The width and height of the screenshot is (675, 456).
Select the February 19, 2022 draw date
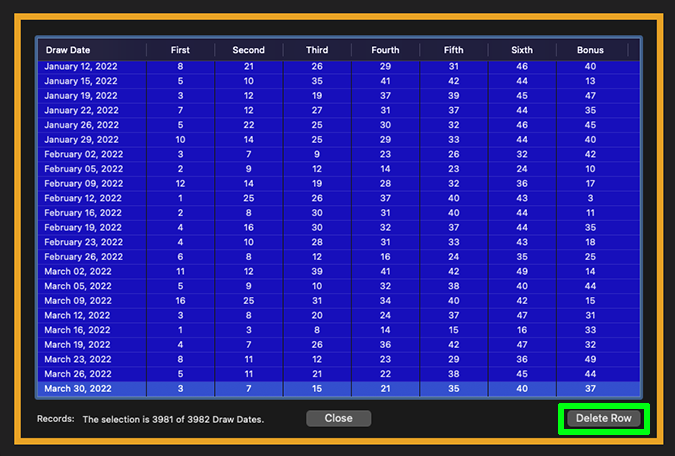tap(83, 227)
